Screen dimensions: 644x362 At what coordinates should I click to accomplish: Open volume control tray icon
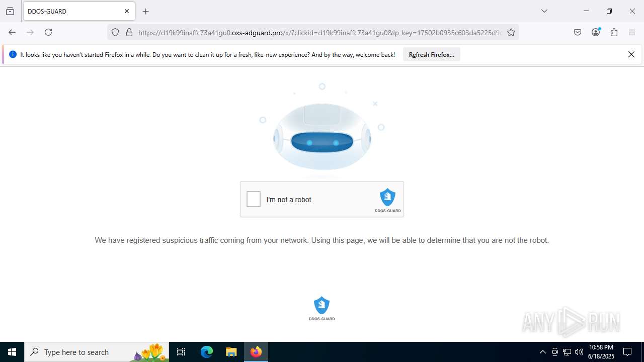[579, 352]
